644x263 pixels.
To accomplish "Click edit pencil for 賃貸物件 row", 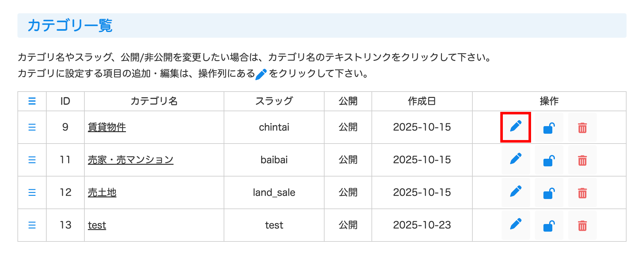I will coord(516,127).
